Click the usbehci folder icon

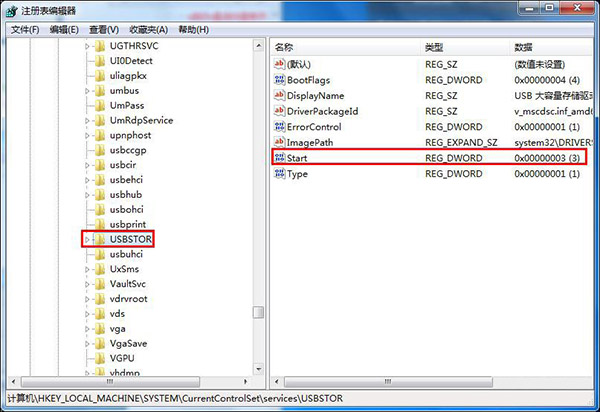[x=100, y=180]
